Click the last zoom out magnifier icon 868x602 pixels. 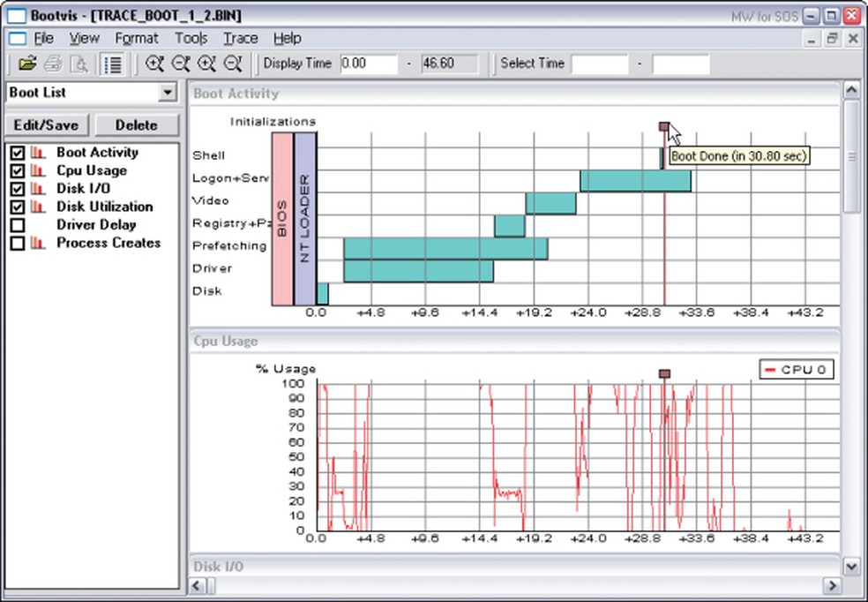point(232,64)
